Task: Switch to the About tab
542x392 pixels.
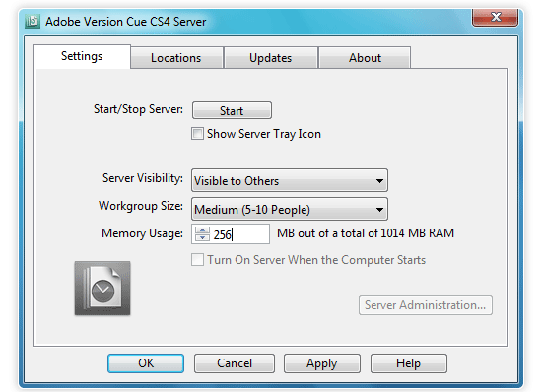Action: (x=365, y=58)
